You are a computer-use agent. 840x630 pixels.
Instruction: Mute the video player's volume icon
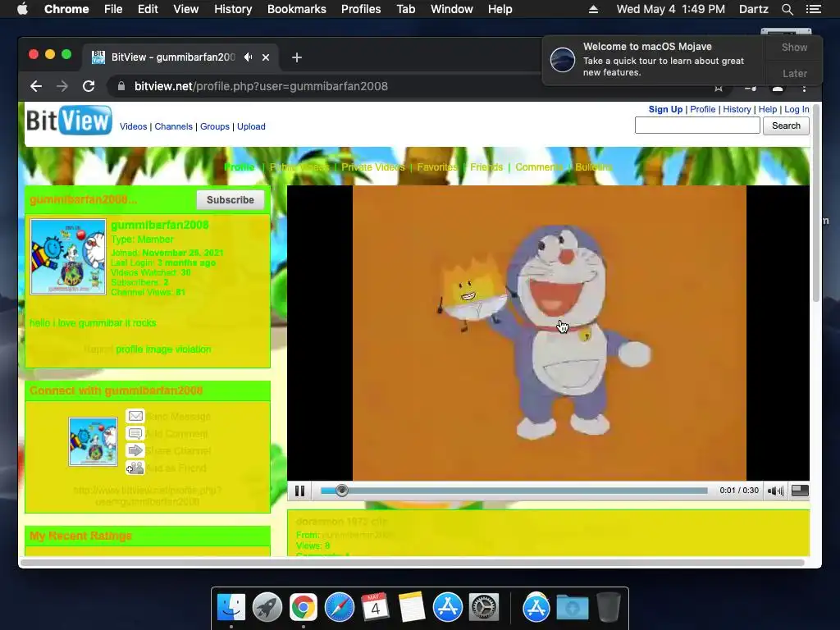[x=775, y=491]
